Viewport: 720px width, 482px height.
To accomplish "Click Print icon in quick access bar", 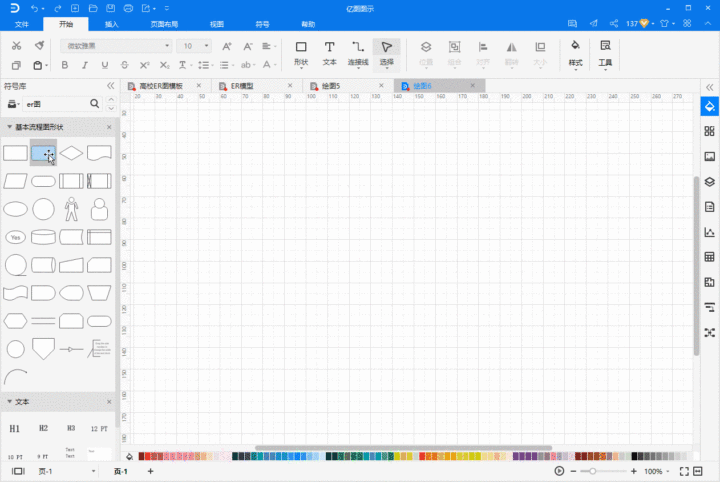I will coord(129,9).
